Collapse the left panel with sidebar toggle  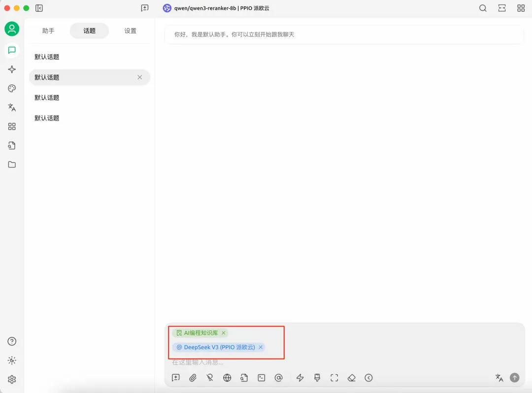coord(39,8)
